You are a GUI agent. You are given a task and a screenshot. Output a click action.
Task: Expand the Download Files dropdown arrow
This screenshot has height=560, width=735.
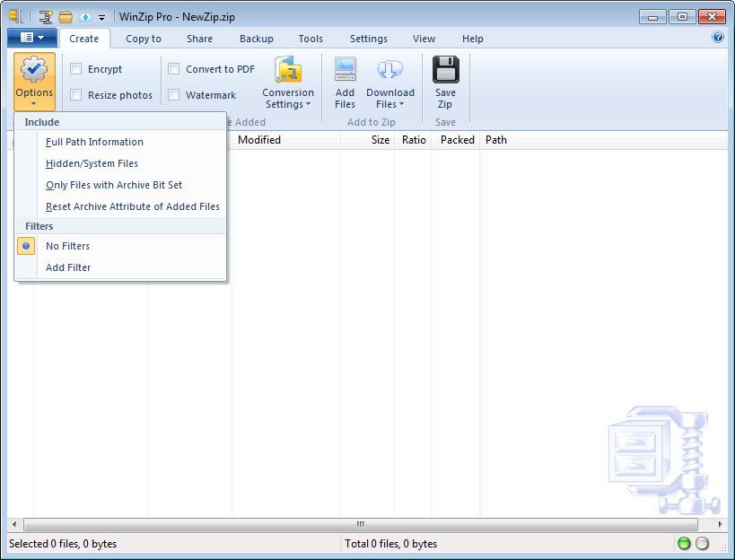coord(402,104)
